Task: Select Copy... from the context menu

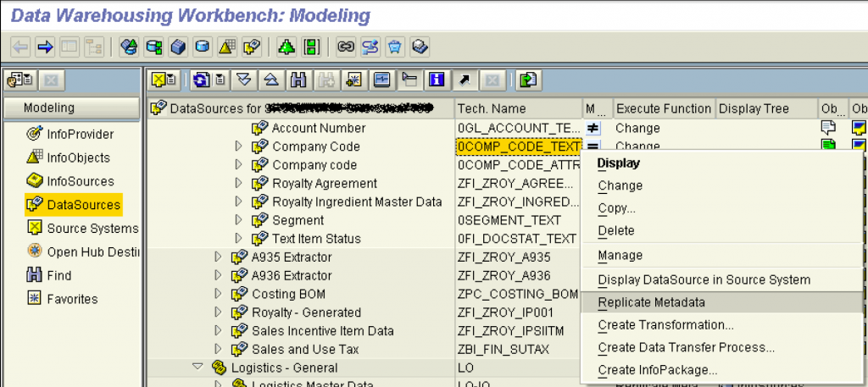Action: [616, 208]
